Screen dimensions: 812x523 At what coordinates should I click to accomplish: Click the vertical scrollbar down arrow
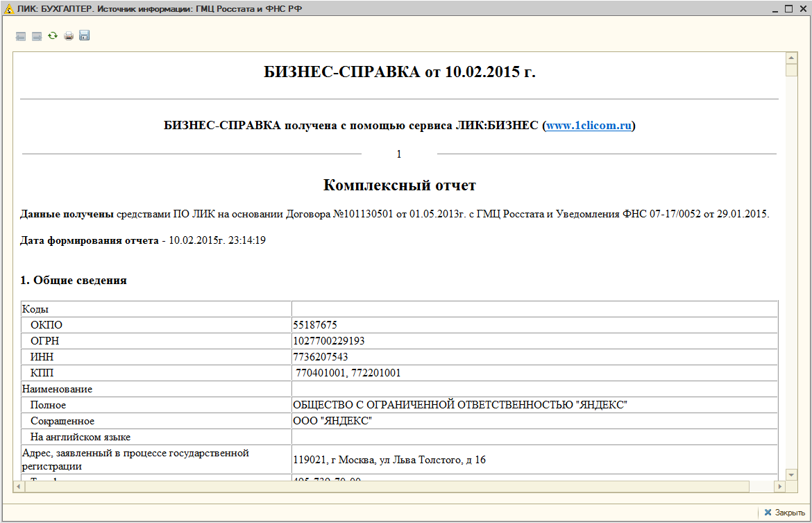pyautogui.click(x=791, y=474)
